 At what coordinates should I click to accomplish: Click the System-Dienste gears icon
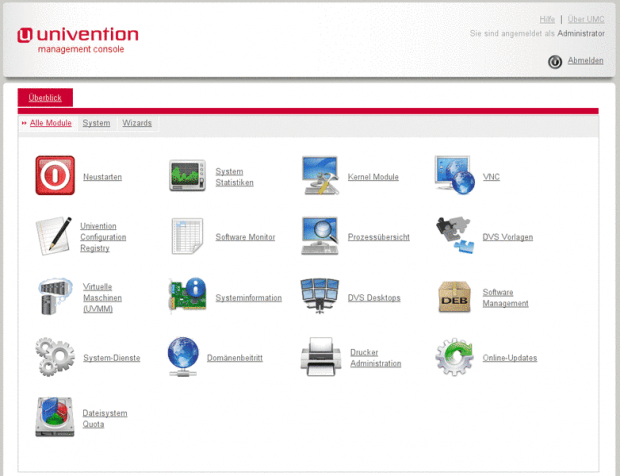[55, 357]
